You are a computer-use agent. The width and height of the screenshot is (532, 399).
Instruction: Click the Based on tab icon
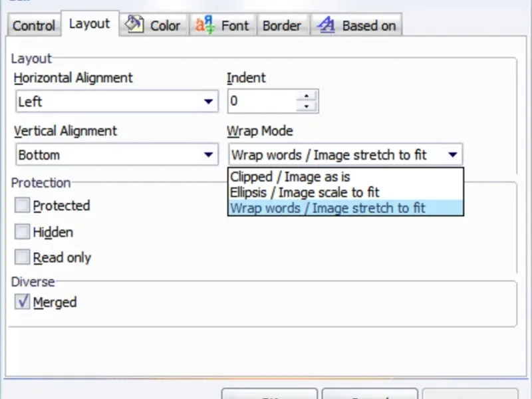[x=326, y=25]
